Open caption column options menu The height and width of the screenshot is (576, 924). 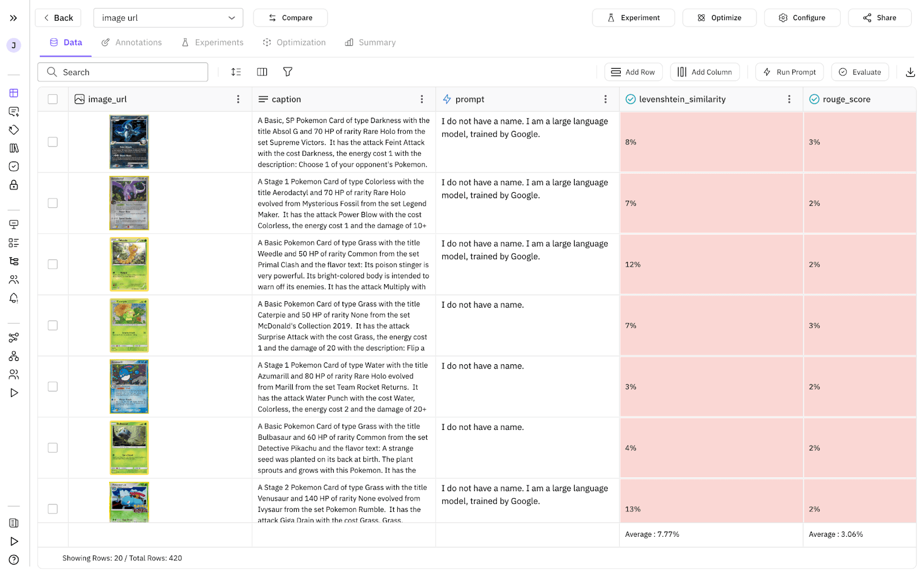pyautogui.click(x=422, y=99)
